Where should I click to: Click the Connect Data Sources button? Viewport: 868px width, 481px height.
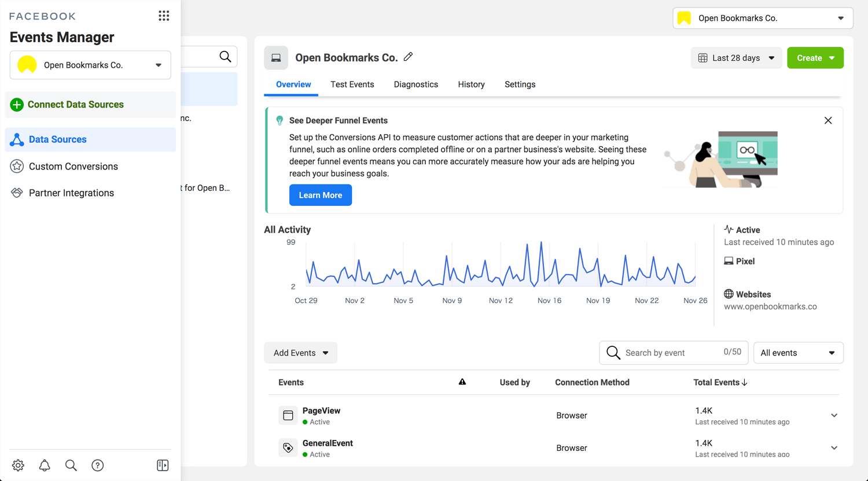[x=90, y=105]
